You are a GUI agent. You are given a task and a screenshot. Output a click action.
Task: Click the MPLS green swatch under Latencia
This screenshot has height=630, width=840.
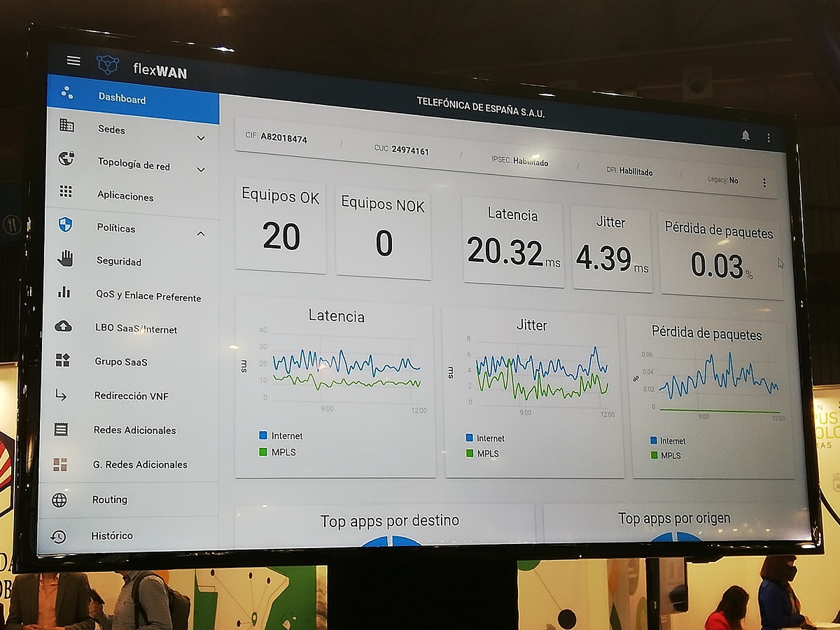263,452
